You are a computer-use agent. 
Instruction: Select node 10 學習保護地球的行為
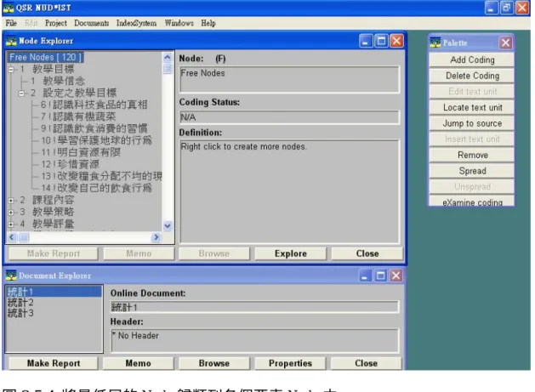pyautogui.click(x=97, y=140)
